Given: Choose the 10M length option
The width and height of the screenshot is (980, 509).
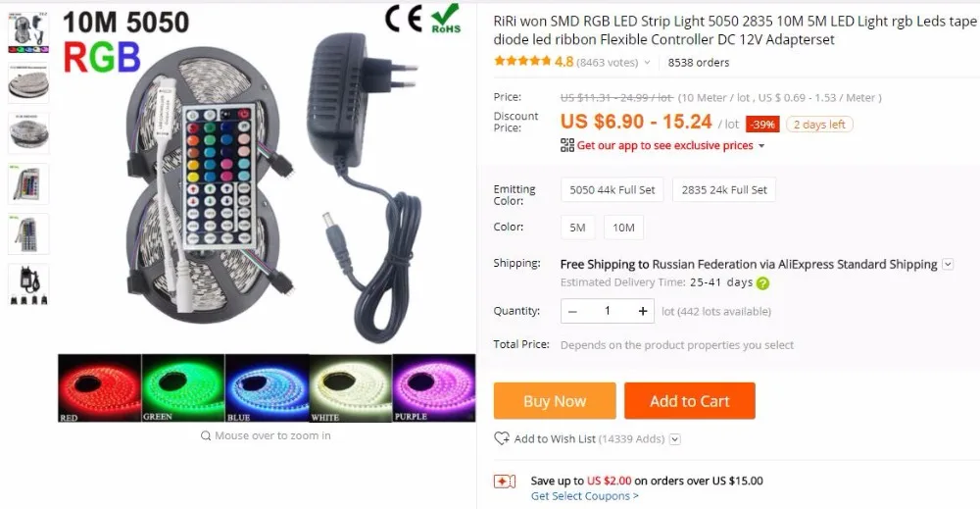Looking at the screenshot, I should 623,228.
